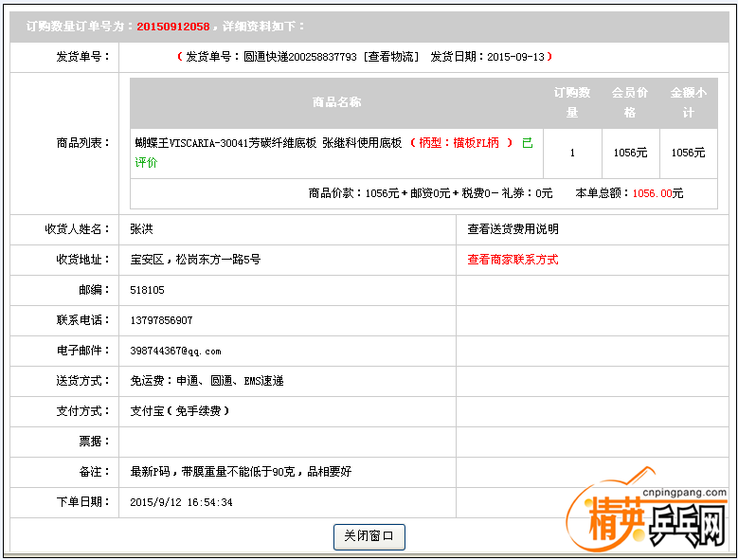Click the 送货方式 row label
Screen dimensions: 738x560
point(82,381)
